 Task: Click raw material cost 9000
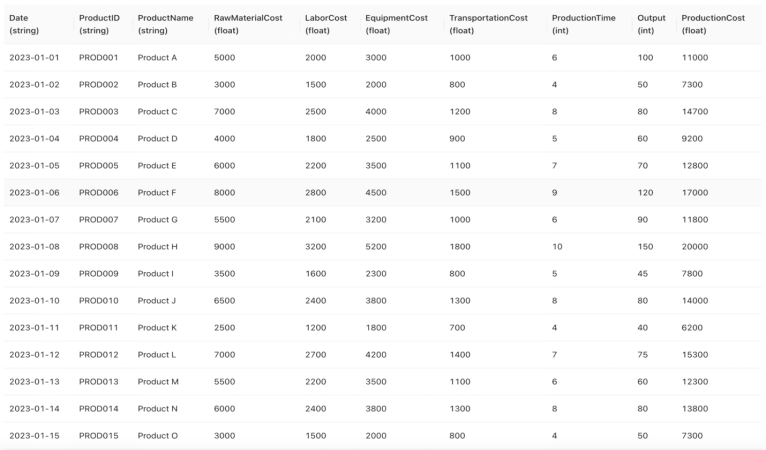pos(224,247)
